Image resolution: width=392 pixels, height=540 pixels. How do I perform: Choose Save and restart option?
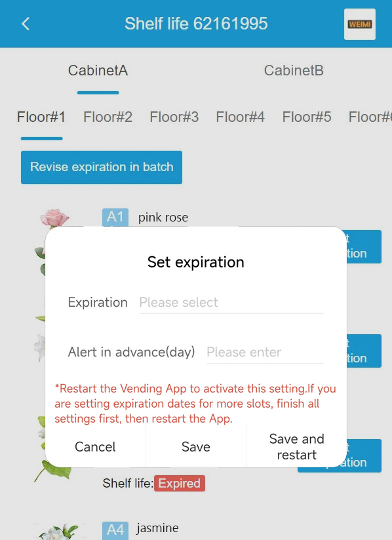pyautogui.click(x=296, y=447)
